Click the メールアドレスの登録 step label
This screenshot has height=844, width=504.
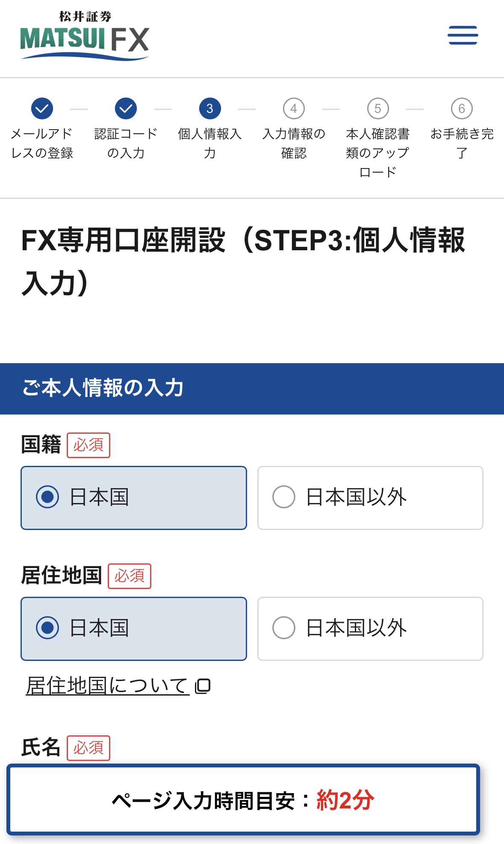click(x=41, y=143)
